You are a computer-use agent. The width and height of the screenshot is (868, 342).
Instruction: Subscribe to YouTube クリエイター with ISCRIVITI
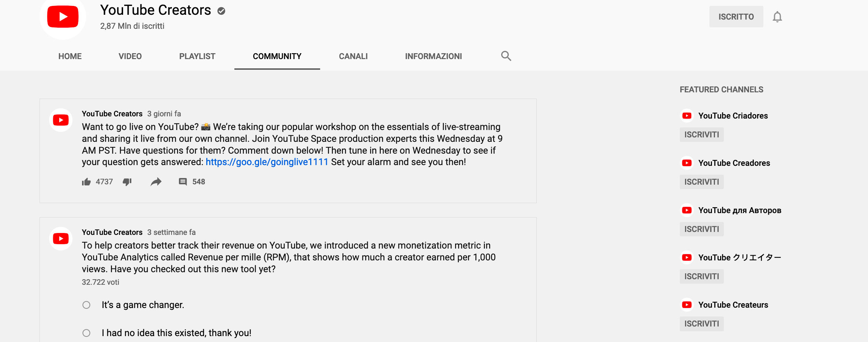(702, 276)
